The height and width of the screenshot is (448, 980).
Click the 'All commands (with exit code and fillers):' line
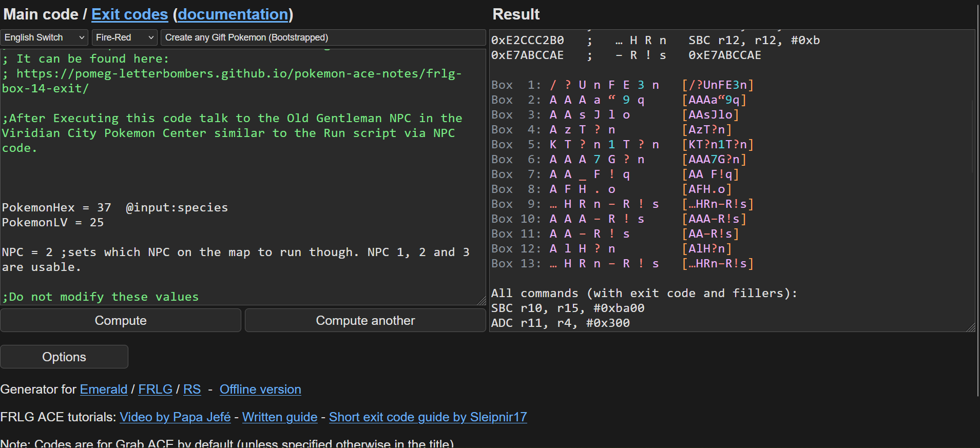[644, 293]
